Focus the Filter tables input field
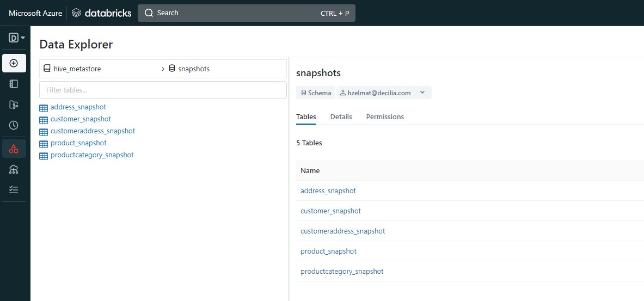Viewport: 644px width, 301px height. coord(163,90)
